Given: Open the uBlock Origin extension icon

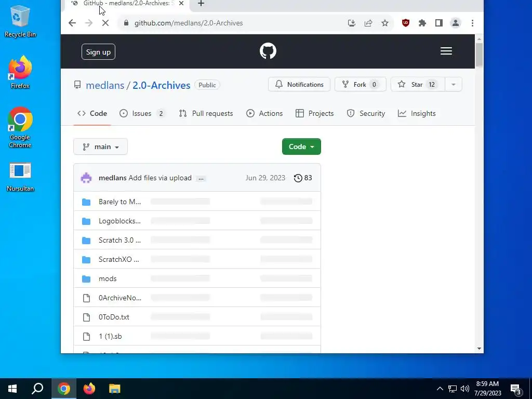Looking at the screenshot, I should tap(405, 23).
